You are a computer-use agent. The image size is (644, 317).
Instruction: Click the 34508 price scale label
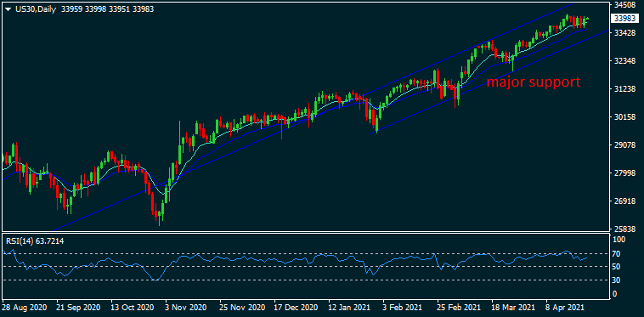coord(625,5)
